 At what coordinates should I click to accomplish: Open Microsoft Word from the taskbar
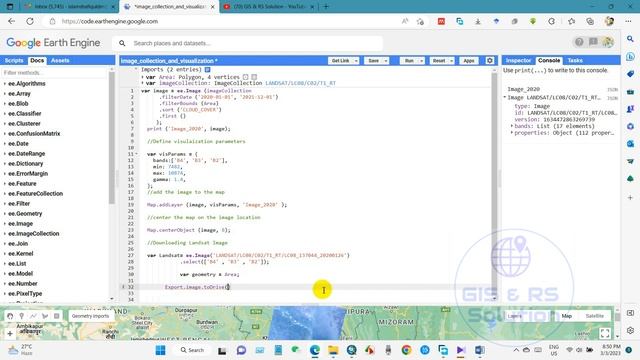[480, 350]
